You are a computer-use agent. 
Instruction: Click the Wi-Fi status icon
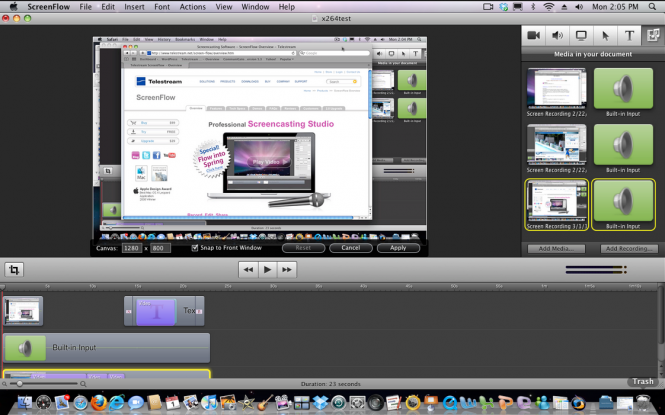click(549, 7)
